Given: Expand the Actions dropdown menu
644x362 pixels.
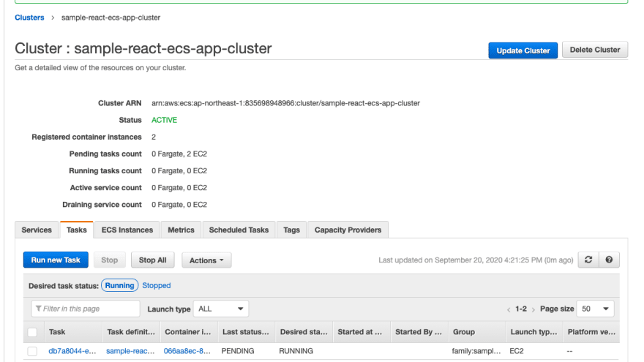Looking at the screenshot, I should pyautogui.click(x=206, y=260).
